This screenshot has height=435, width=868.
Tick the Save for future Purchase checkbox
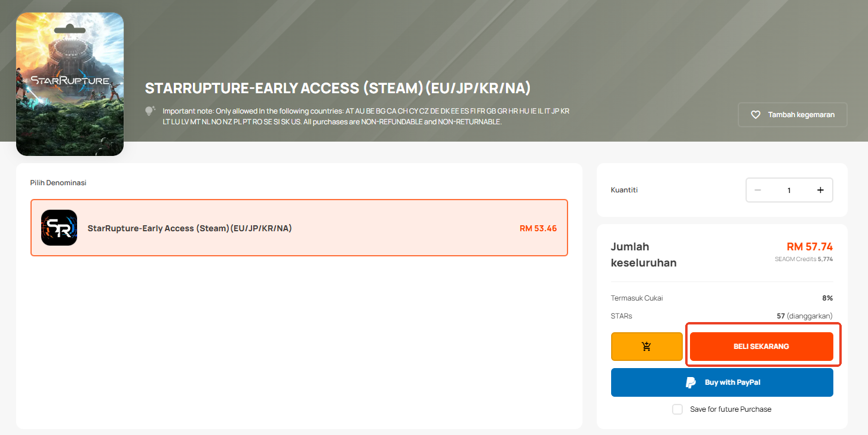pos(677,409)
